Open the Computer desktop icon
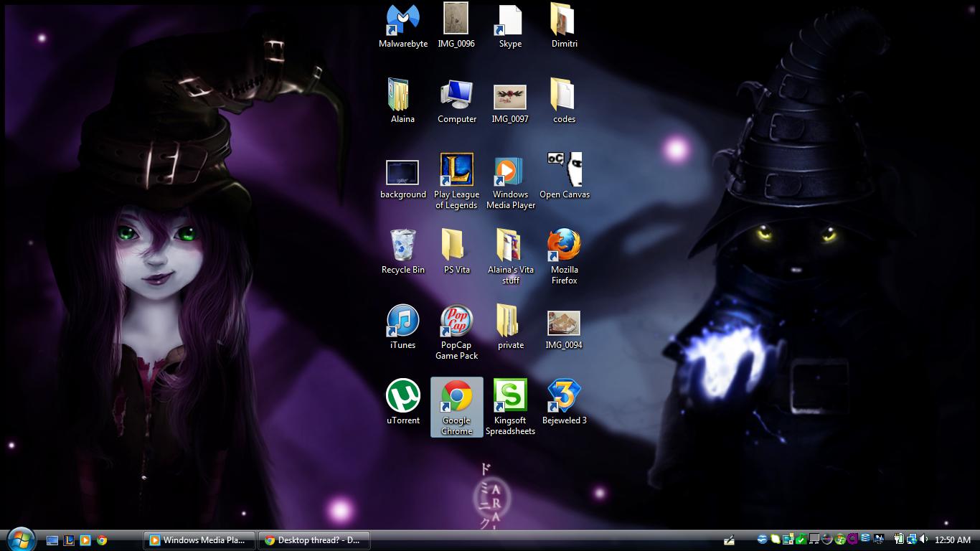 click(457, 101)
